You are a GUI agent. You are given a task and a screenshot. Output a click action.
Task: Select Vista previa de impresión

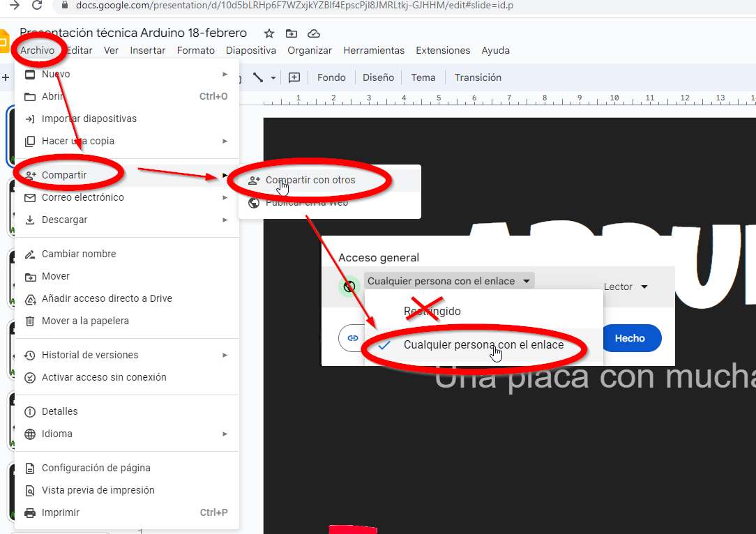click(x=126, y=490)
